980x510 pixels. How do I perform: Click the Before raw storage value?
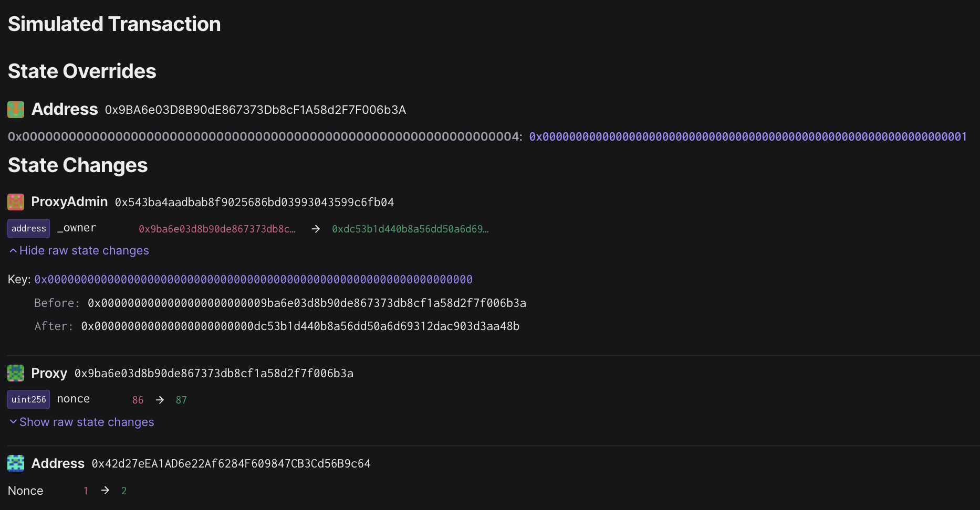coord(307,303)
